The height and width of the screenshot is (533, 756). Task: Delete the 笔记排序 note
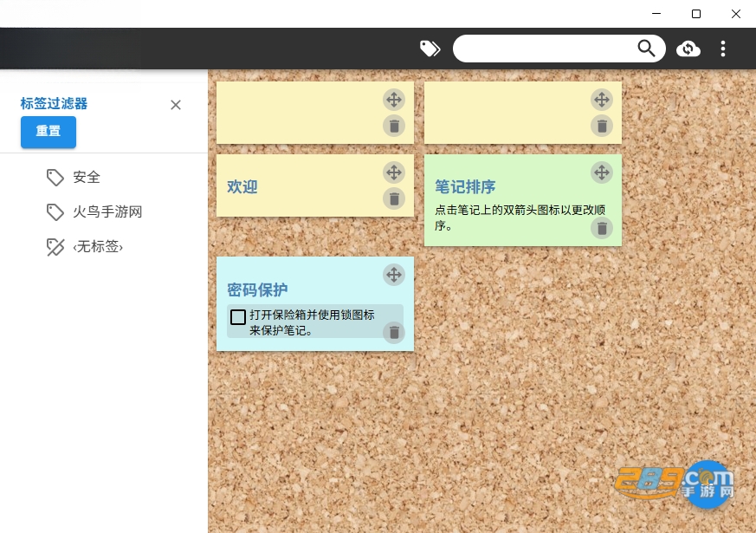click(x=602, y=228)
